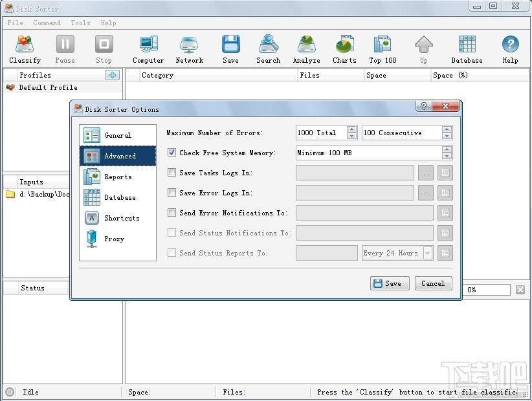This screenshot has width=532, height=401.
Task: Open list options for Save Tasks Logs
Action: click(x=445, y=173)
